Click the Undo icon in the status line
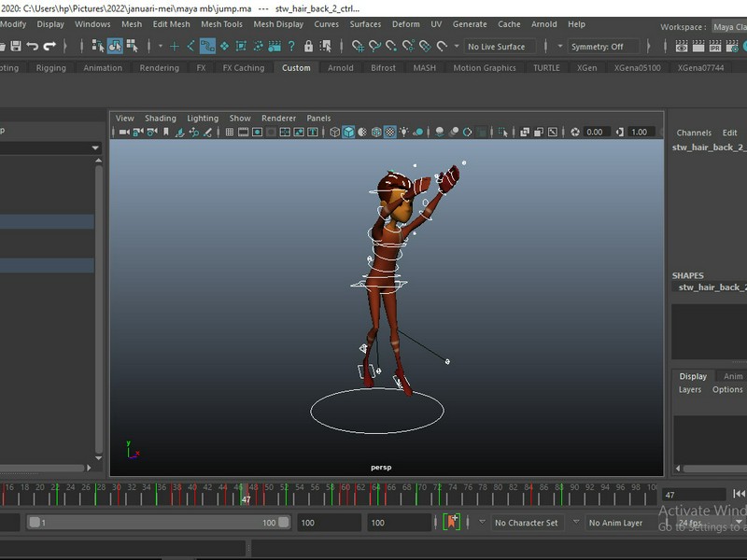This screenshot has width=747, height=560. click(x=33, y=46)
